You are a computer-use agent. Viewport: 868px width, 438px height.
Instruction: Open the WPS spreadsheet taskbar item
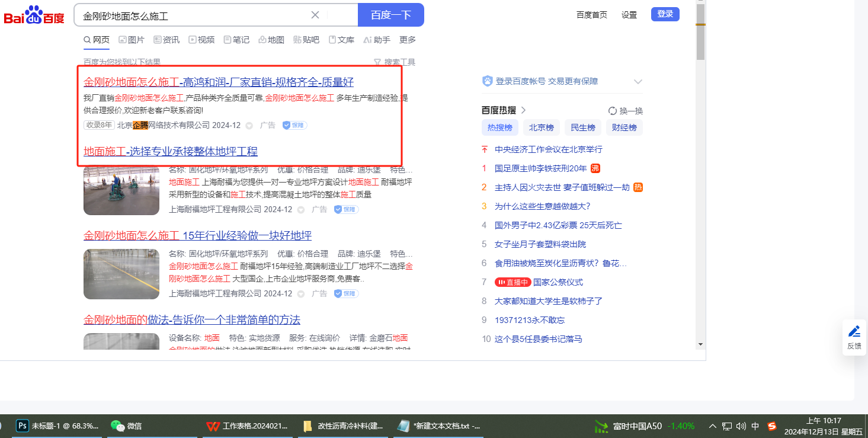pos(212,426)
